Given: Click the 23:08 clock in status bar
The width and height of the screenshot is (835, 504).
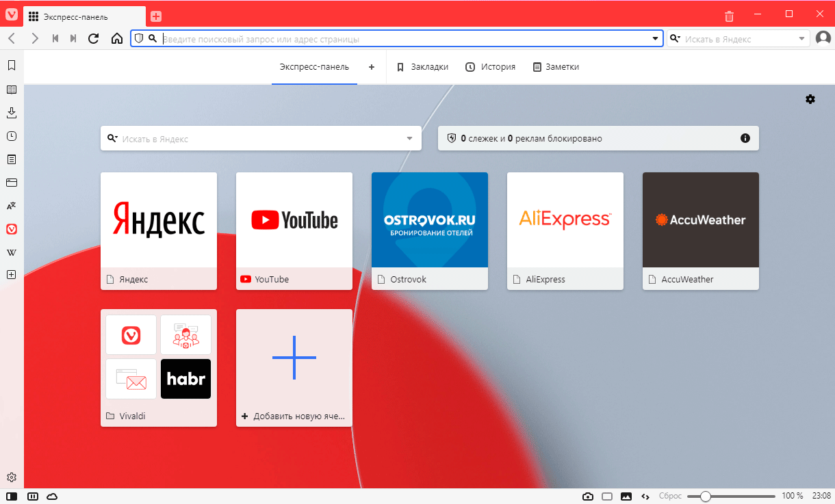Looking at the screenshot, I should pos(821,496).
